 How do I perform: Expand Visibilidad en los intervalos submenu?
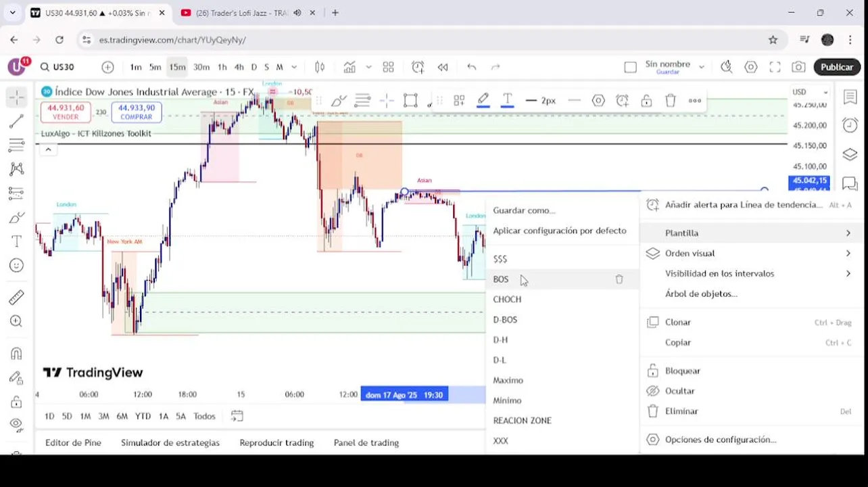click(752, 273)
